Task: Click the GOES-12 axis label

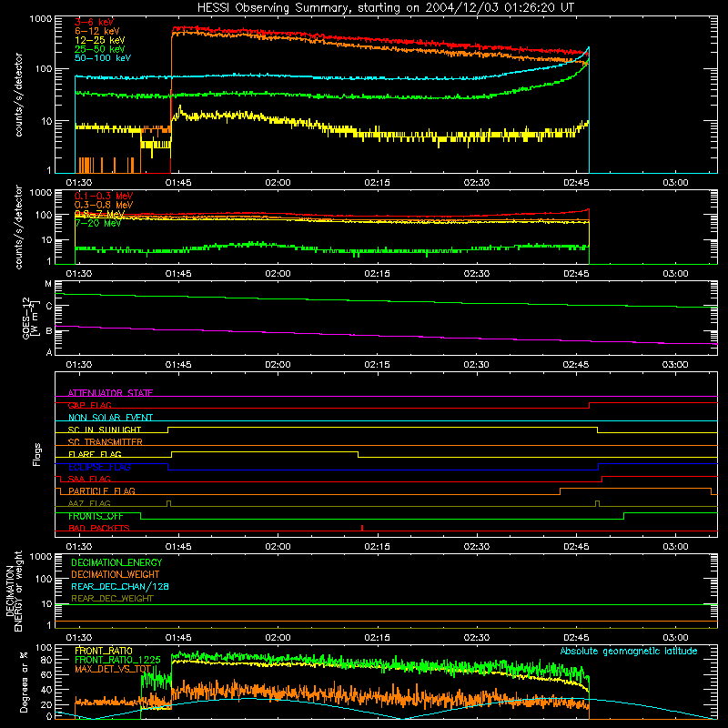Action: coord(29,318)
